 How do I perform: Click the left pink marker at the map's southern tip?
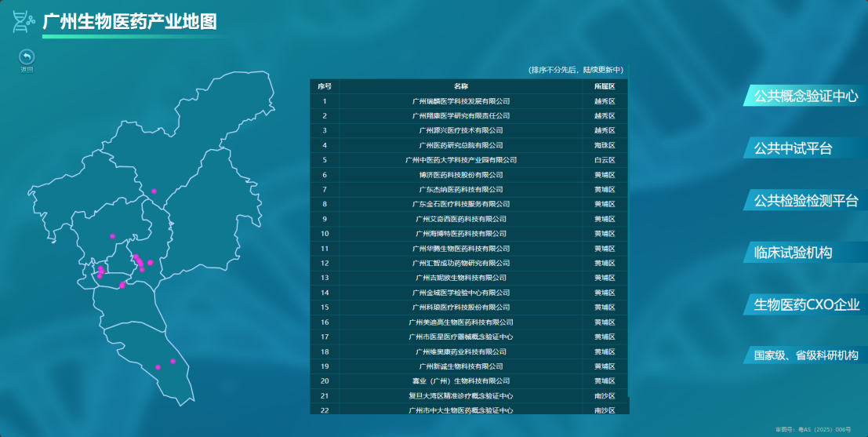pyautogui.click(x=158, y=367)
